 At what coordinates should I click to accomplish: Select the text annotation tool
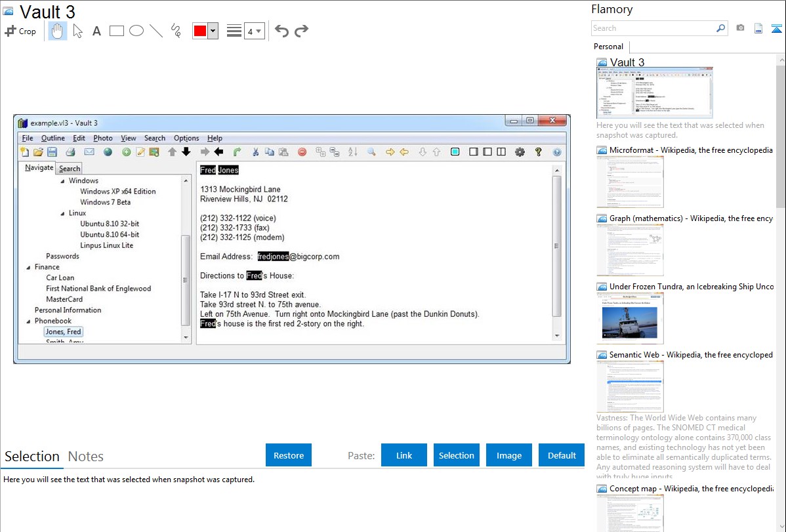[96, 31]
